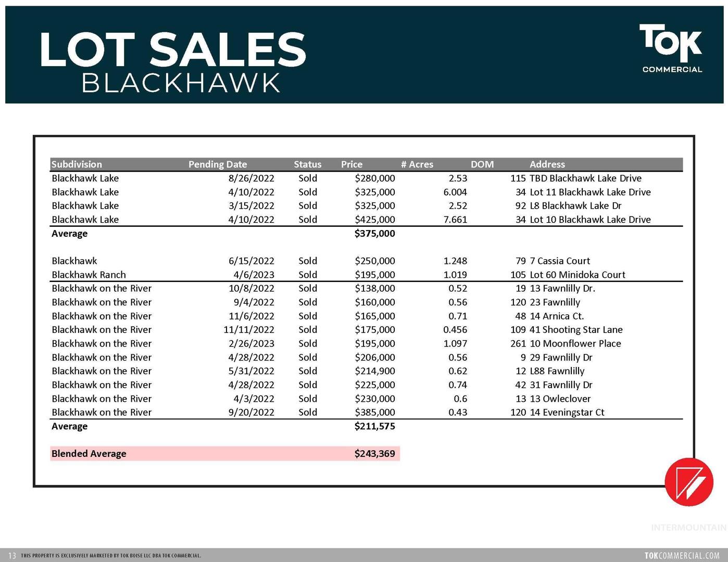
Task: Select the BLACKHAWK subtitle text
Action: [181, 83]
